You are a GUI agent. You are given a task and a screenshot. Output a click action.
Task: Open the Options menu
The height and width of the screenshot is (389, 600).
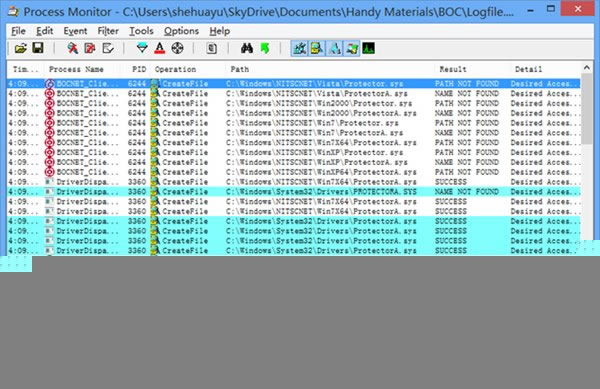pos(181,31)
